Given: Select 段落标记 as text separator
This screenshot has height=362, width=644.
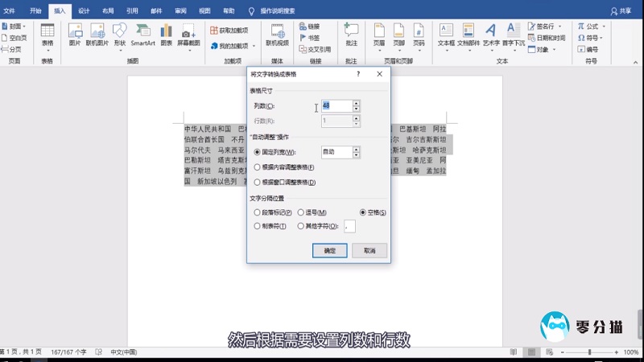Looking at the screenshot, I should click(x=258, y=212).
